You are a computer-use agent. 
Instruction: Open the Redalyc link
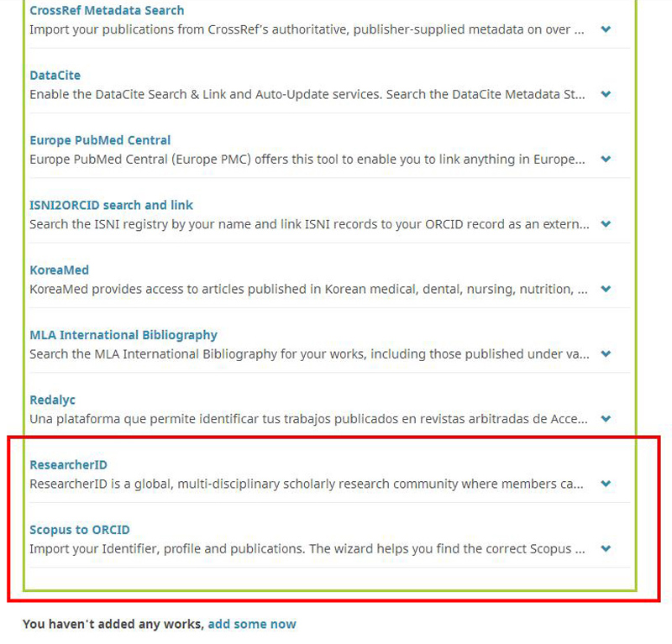click(x=52, y=401)
